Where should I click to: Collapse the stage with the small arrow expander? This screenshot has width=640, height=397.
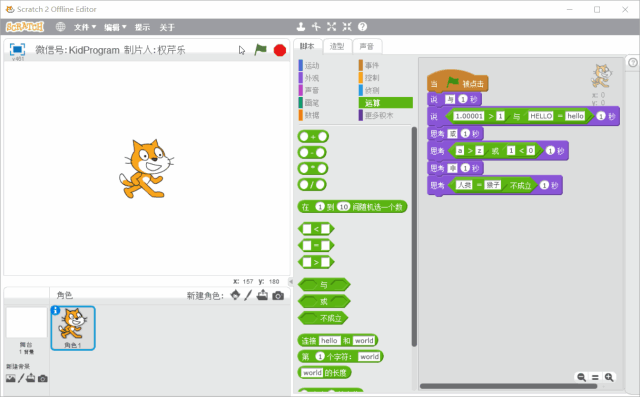291,281
